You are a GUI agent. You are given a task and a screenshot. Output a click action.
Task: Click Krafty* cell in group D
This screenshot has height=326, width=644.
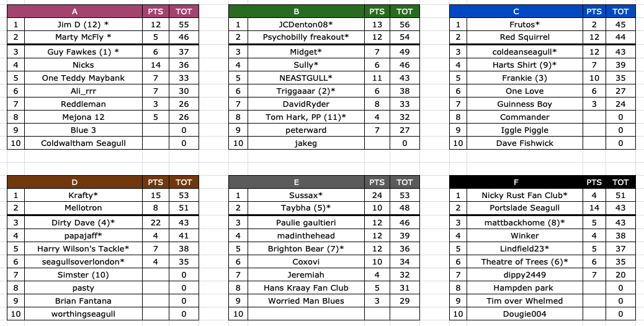83,195
